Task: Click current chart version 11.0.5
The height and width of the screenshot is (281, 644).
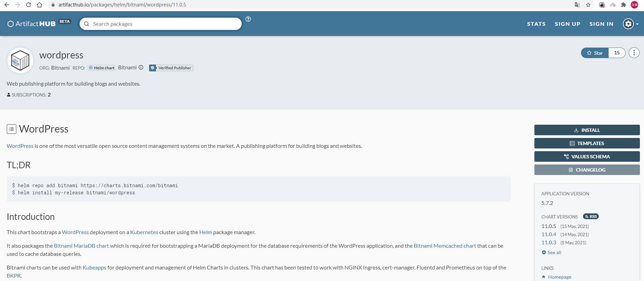Action: click(549, 226)
